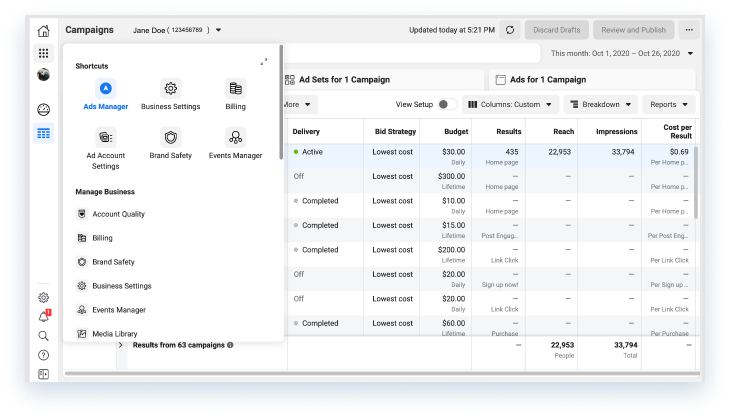Open Account Overview gauge icon

tap(43, 110)
